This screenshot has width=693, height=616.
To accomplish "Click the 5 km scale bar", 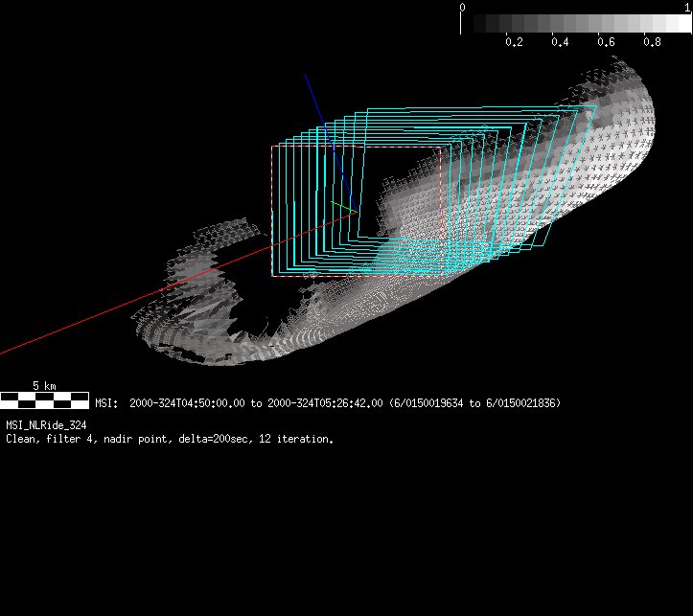I will pos(44,400).
